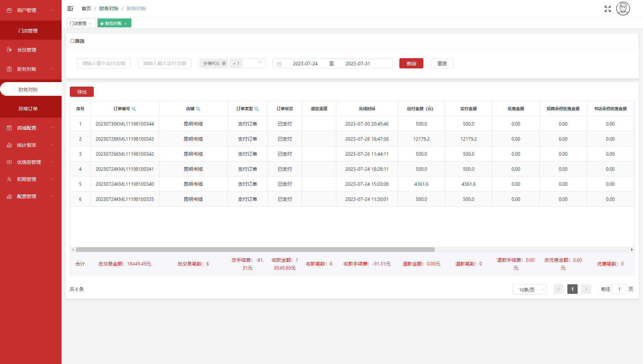This screenshot has width=643, height=364.
Task: Click the 财务对账 breadcrumb link
Action: tap(109, 9)
